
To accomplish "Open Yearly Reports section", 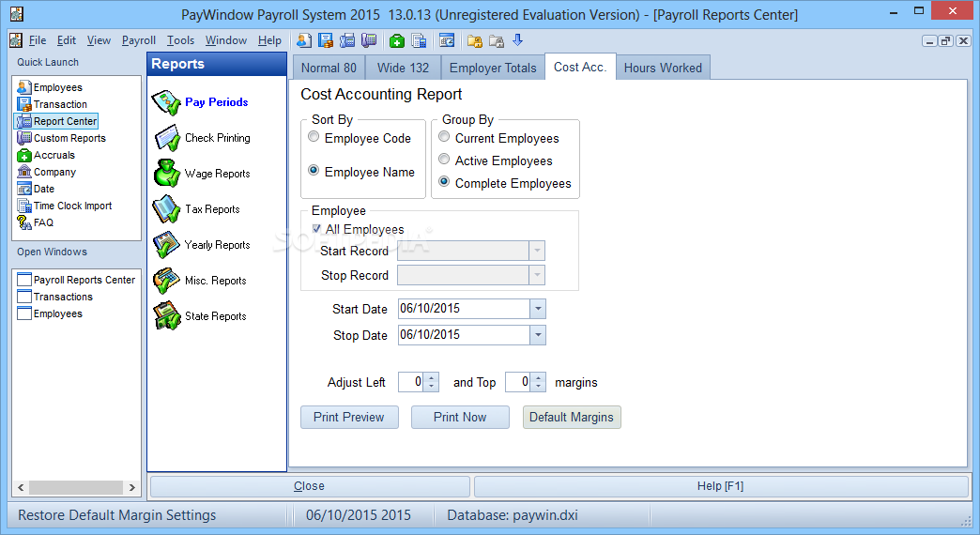I will tap(202, 245).
